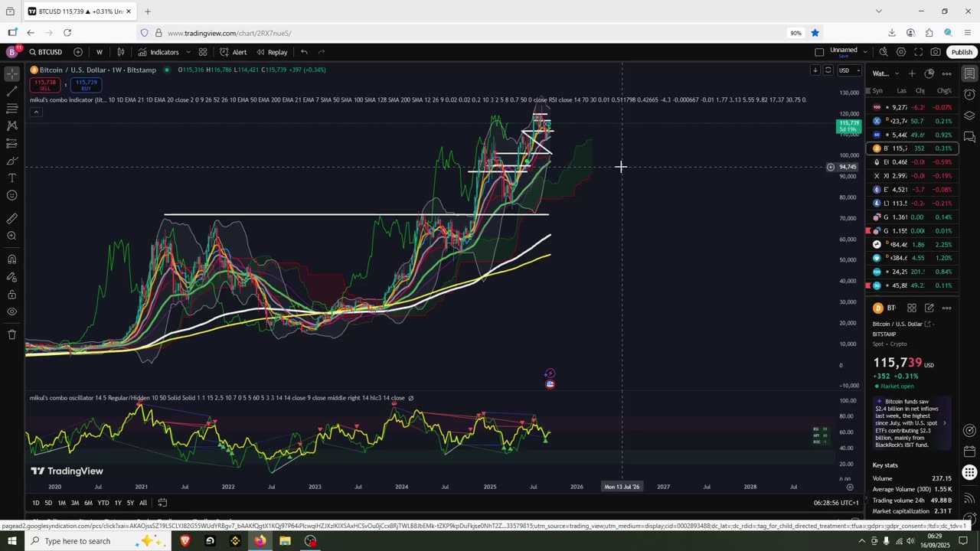Expand the Bitcoin funds news item
This screenshot has width=980, height=551.
pos(911,422)
